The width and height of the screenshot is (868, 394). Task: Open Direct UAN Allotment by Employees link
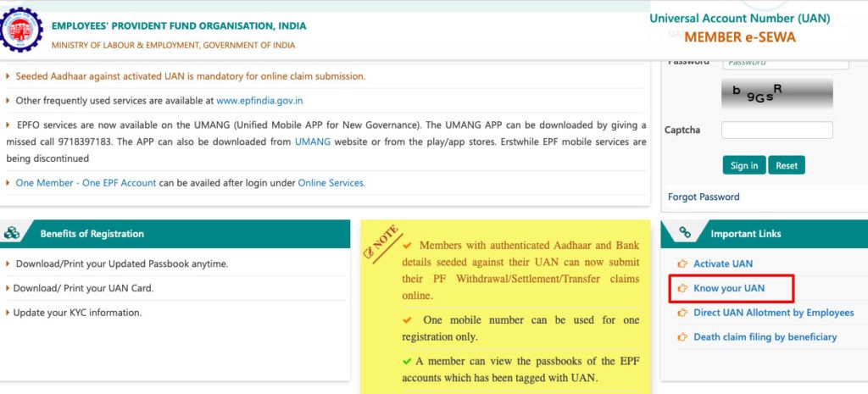[774, 313]
